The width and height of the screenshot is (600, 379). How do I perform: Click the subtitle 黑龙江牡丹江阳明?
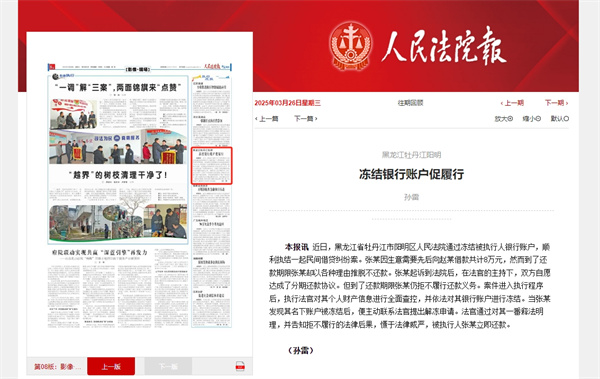coord(411,155)
